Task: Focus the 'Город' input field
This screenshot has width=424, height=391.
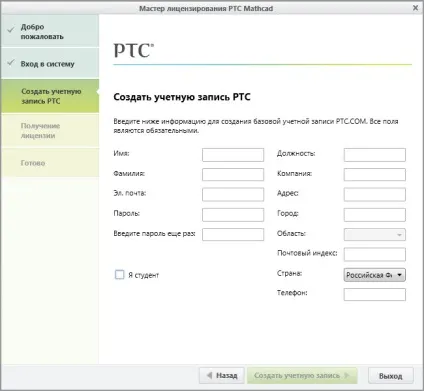Action: [375, 215]
